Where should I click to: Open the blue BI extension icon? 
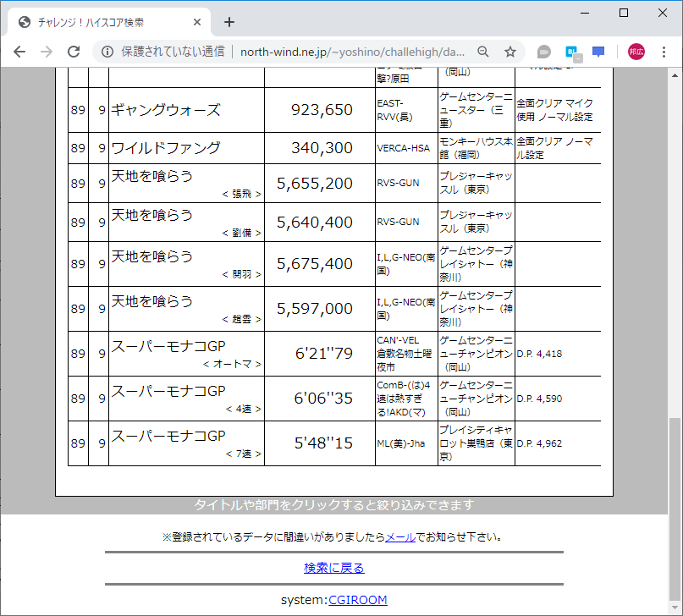click(x=572, y=52)
